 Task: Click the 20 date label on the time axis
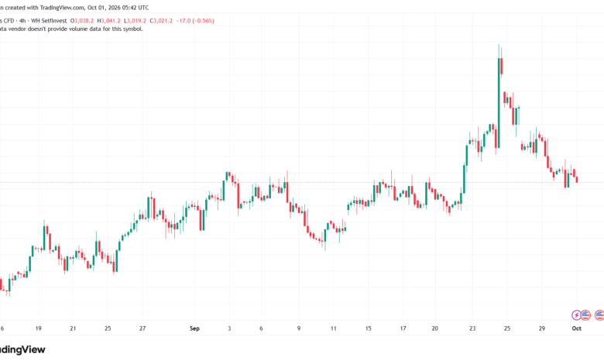click(434, 328)
